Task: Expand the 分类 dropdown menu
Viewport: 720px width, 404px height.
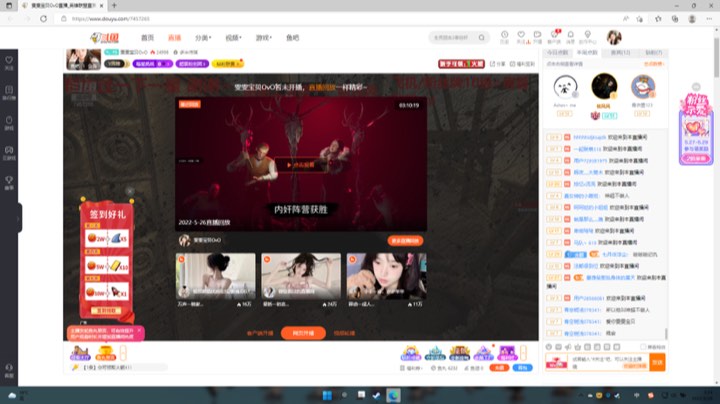Action: point(203,38)
